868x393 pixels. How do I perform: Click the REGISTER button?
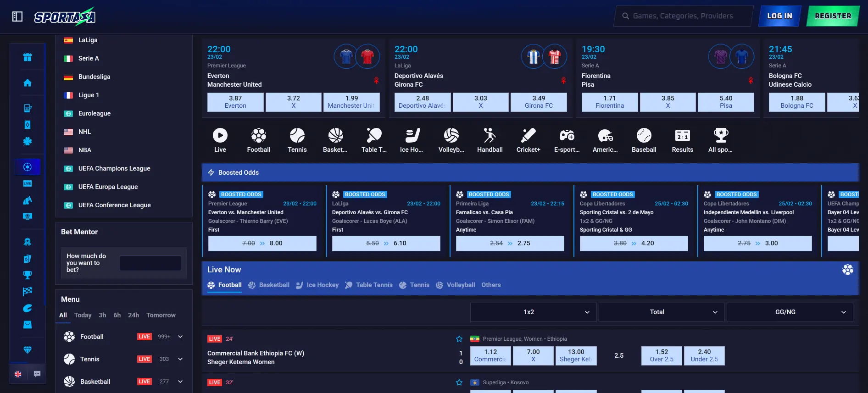[833, 16]
